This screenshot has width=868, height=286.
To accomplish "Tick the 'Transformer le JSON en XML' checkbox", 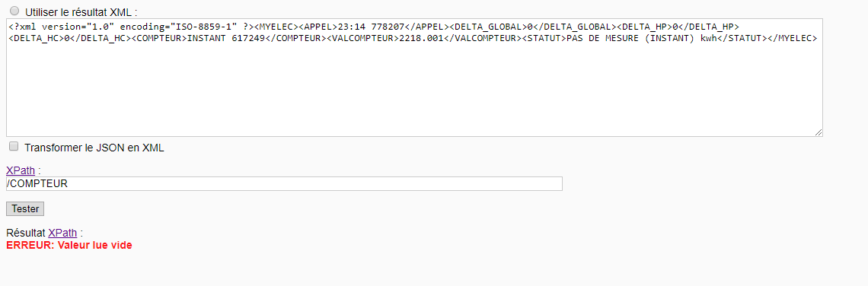I will (x=14, y=147).
